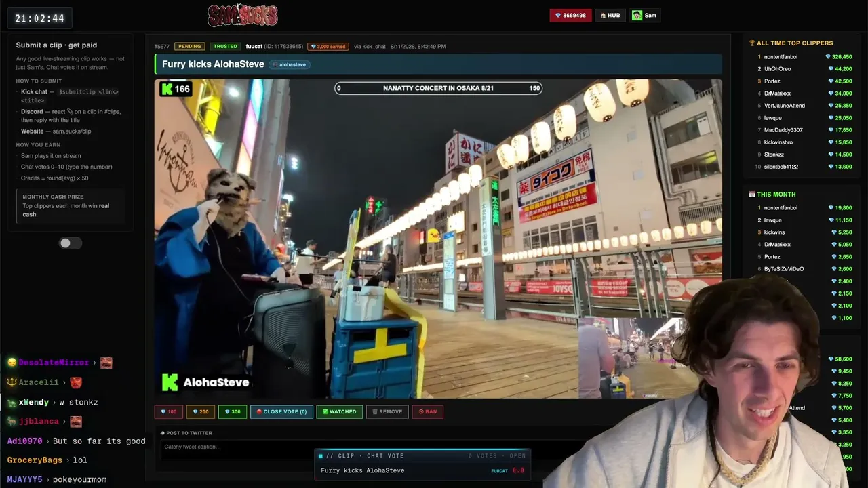The image size is (868, 488).
Task: Play the Furry kicks AlohaSteve clip video
Action: coord(438,239)
